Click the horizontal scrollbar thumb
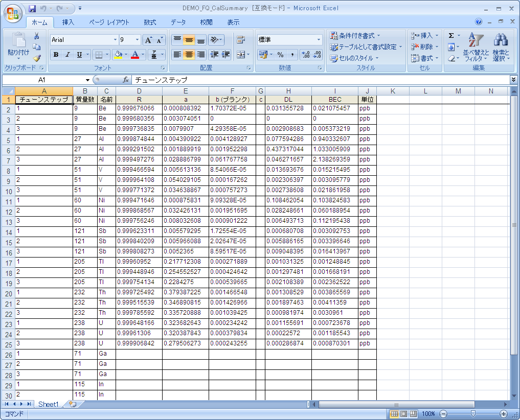This screenshot has width=520, height=420. pos(396,405)
